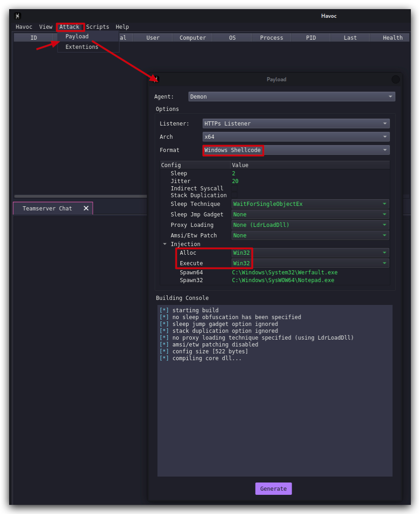Click the Sleep value 2
420x514 pixels.
234,173
